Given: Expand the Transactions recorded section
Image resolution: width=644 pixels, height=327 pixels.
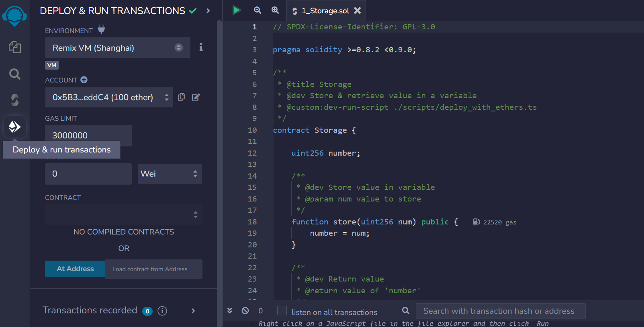Looking at the screenshot, I should pos(193,311).
